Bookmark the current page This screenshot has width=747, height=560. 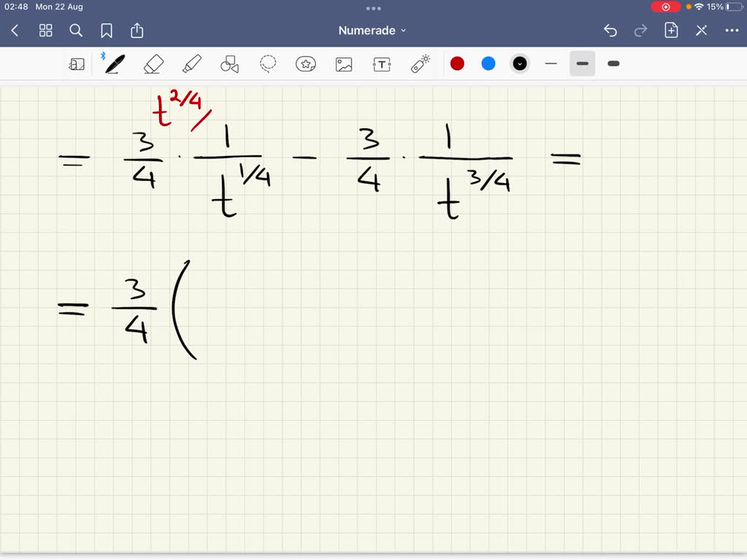107,31
